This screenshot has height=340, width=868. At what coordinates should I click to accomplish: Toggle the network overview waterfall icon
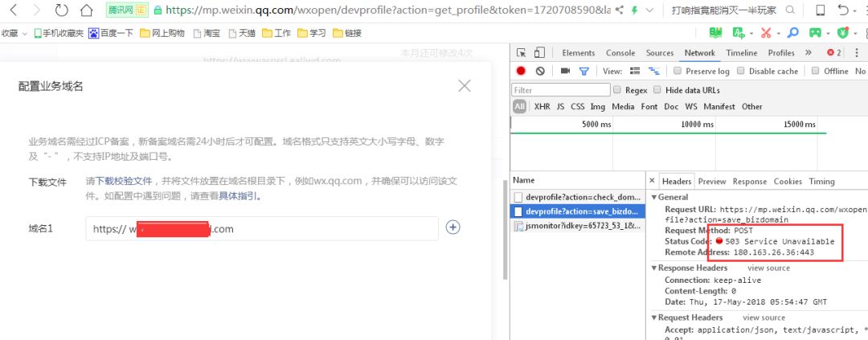(654, 71)
